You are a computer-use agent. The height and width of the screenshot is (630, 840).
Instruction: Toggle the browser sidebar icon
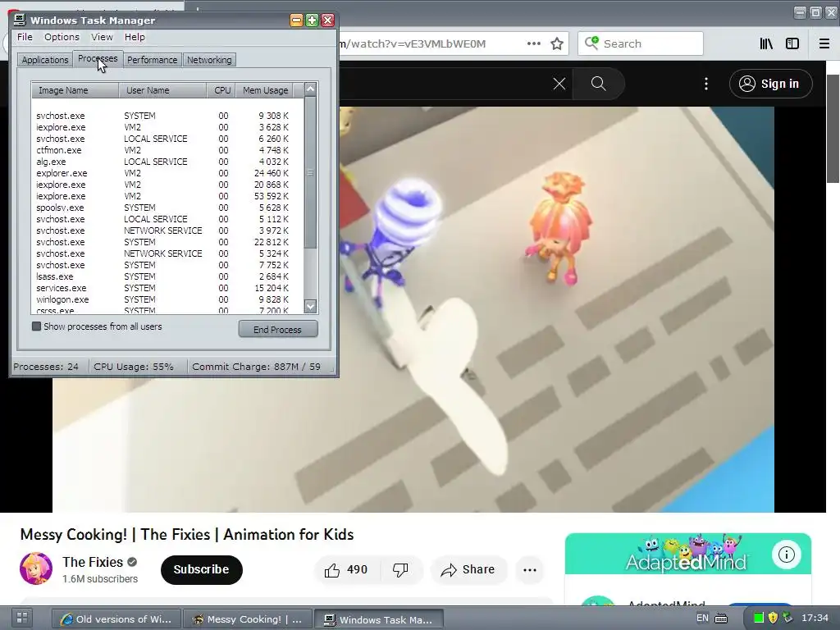792,43
